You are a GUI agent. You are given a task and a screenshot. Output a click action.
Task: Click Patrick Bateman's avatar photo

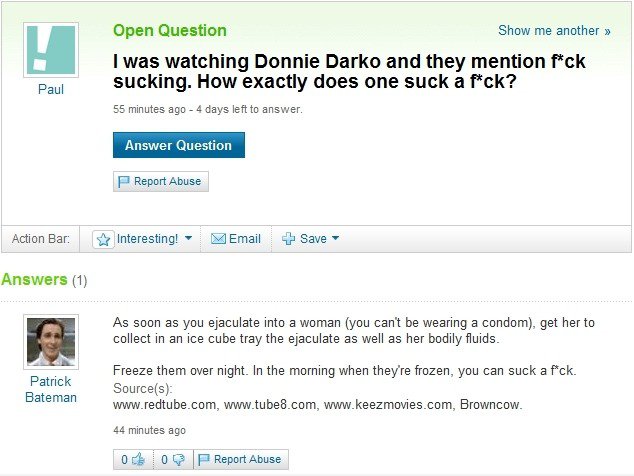[x=51, y=342]
